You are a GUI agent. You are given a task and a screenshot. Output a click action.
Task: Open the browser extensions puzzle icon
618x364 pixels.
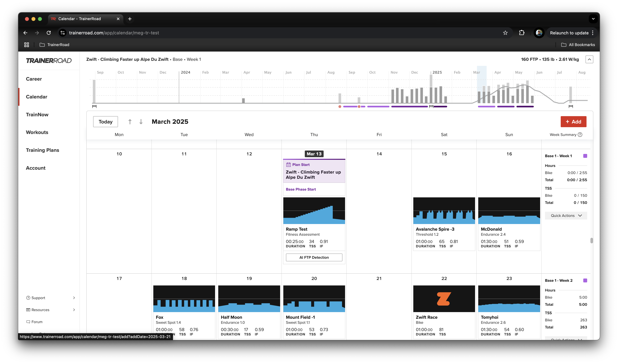click(x=522, y=33)
